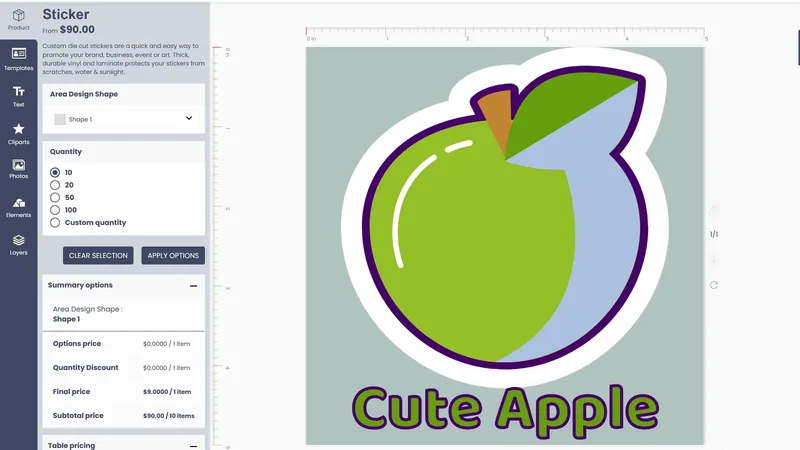Click the down arrow below page 1/1
This screenshot has height=450, width=800.
714,259
